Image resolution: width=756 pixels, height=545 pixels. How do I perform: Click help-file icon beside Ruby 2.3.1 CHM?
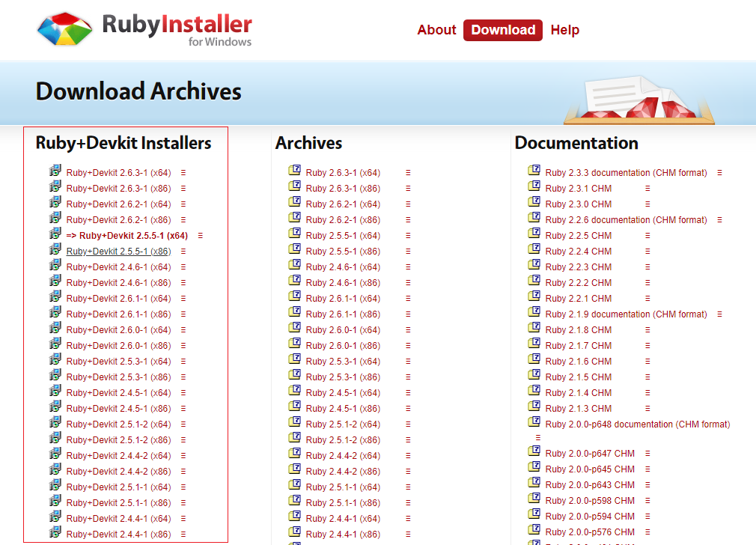(534, 186)
